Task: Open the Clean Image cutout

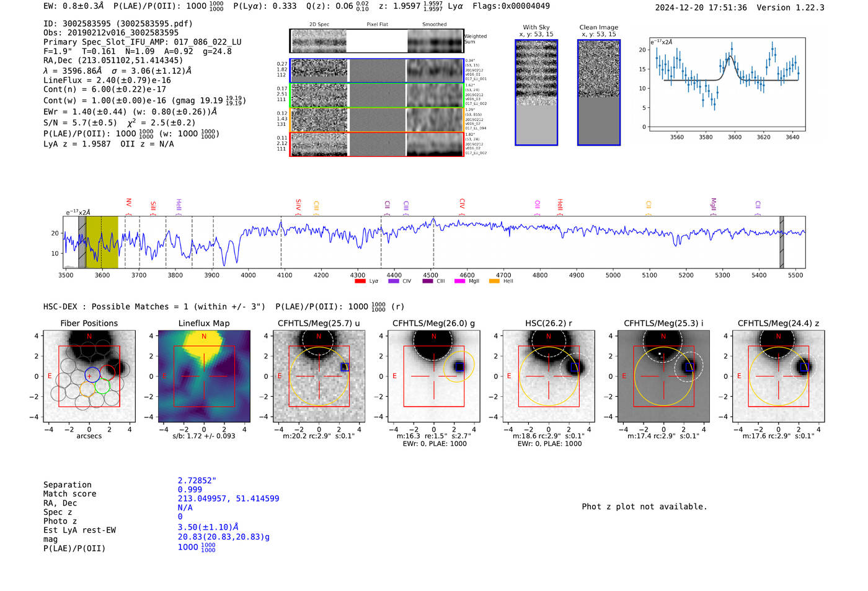Action: click(599, 92)
